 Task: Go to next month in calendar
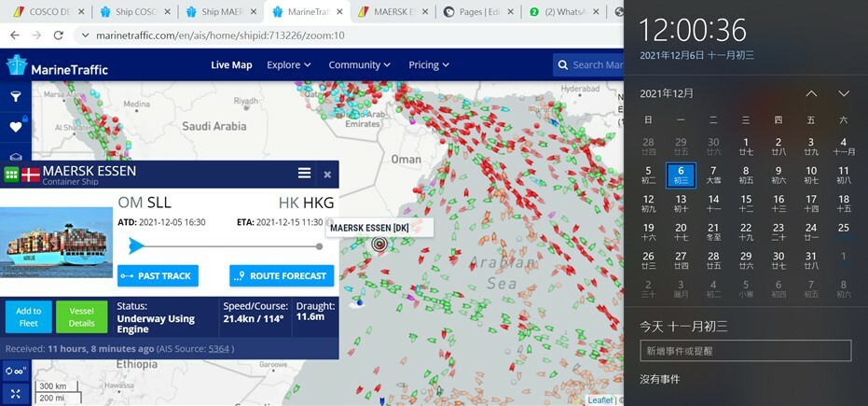tap(843, 93)
